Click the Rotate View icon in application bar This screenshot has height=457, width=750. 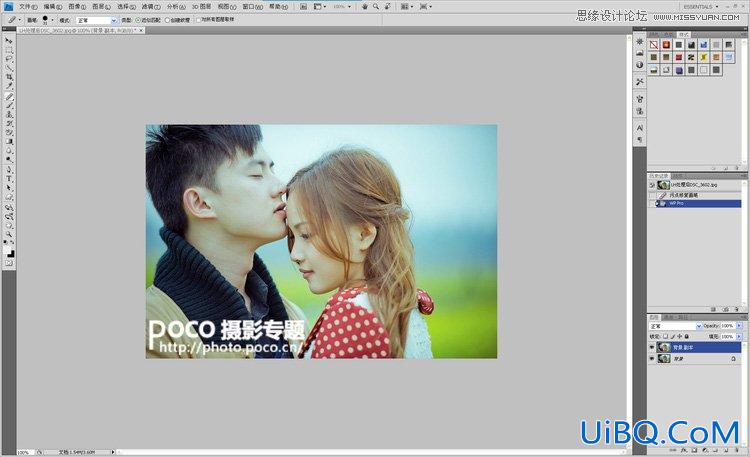(388, 7)
